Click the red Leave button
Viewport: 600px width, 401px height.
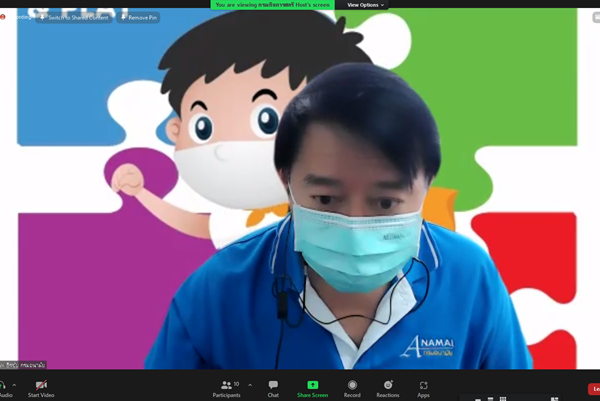click(x=594, y=389)
